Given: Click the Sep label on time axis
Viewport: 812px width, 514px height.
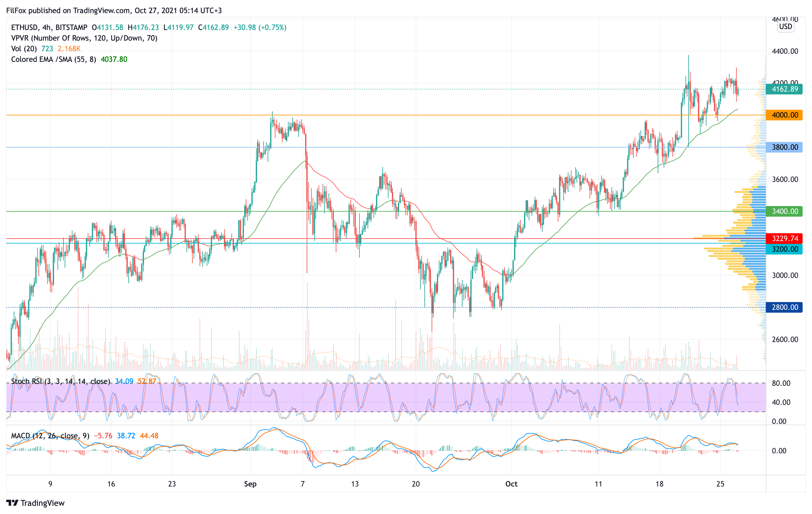Looking at the screenshot, I should [x=250, y=484].
